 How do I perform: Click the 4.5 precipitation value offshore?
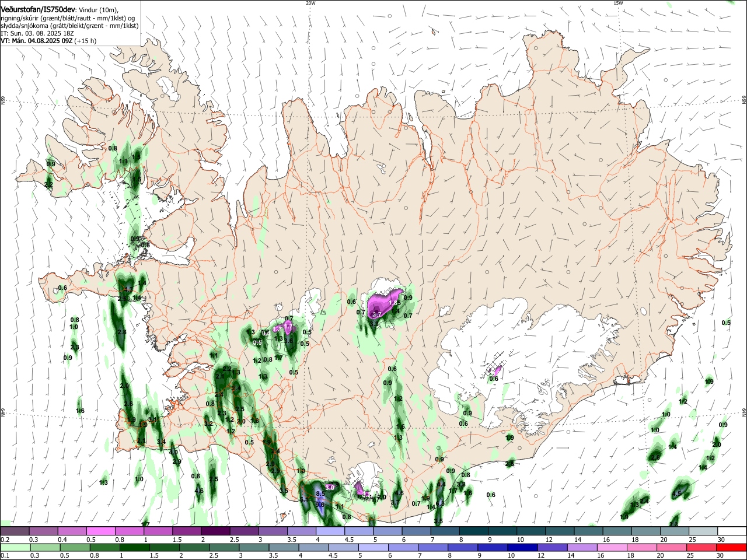[677, 494]
